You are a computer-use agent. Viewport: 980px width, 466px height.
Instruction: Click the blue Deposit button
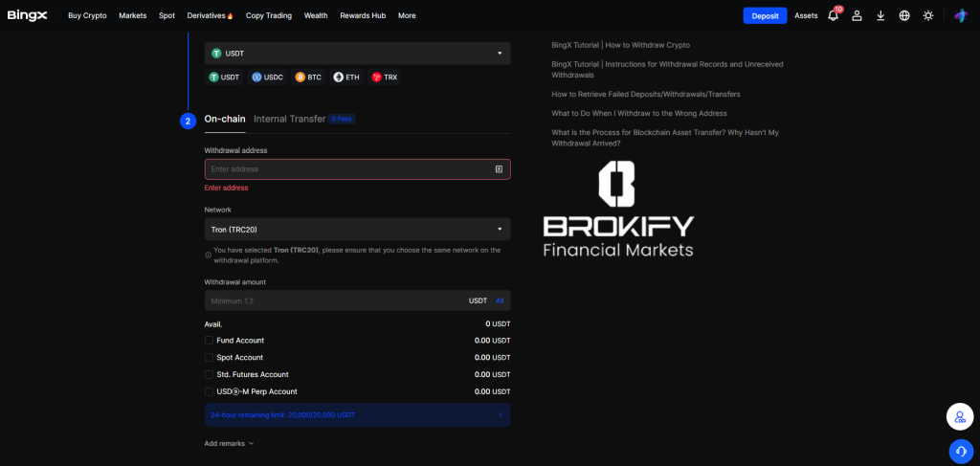tap(765, 15)
